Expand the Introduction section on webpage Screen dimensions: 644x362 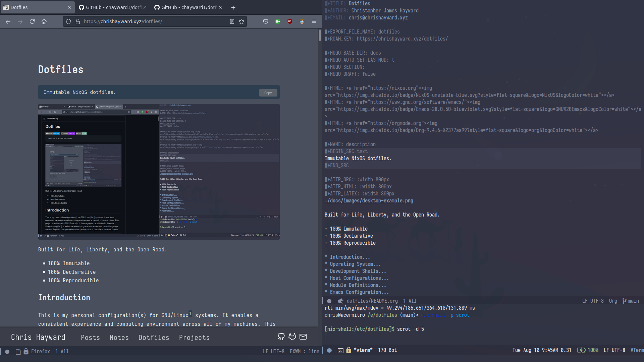64,297
